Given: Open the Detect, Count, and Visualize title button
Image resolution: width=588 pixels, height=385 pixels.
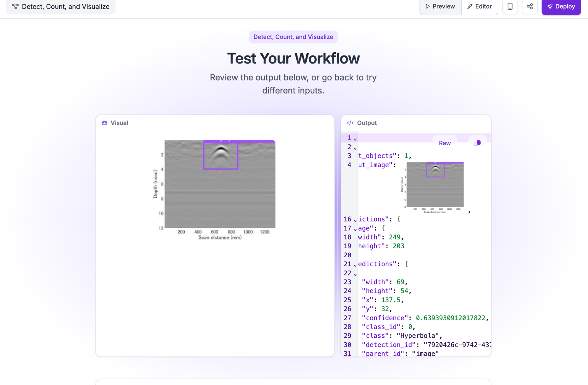Looking at the screenshot, I should point(61,6).
